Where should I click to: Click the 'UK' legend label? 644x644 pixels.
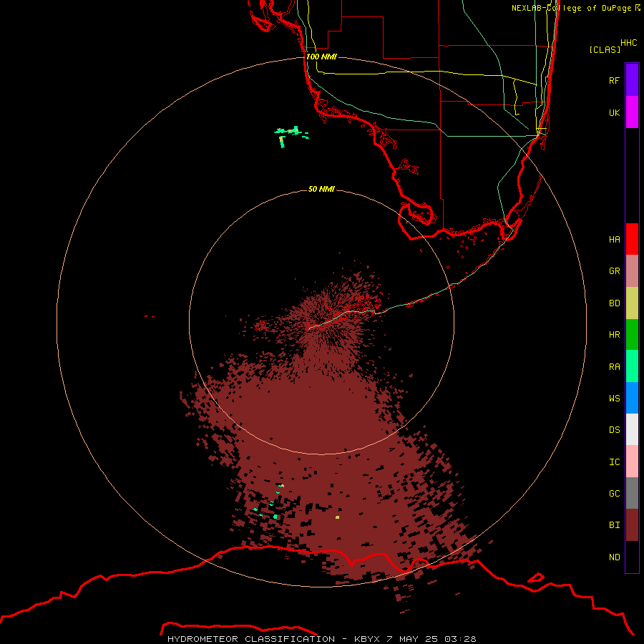click(x=614, y=112)
